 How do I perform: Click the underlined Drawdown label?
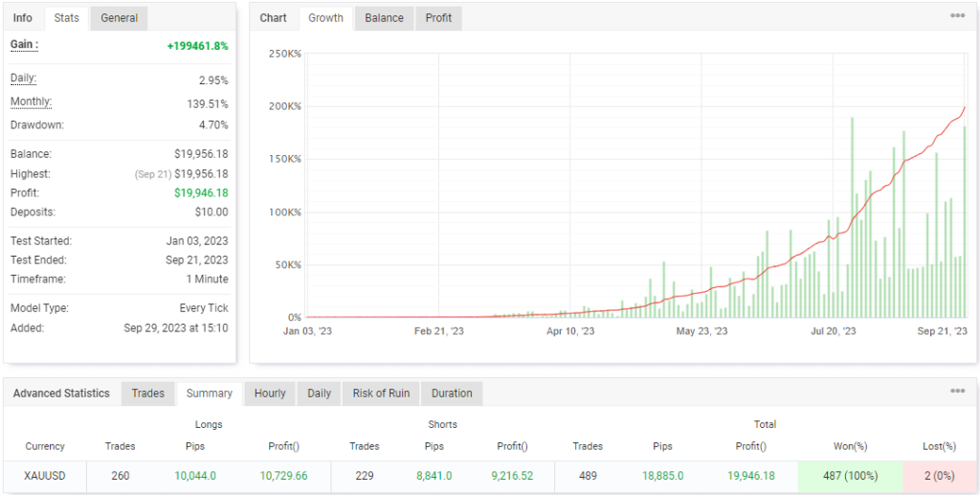tap(36, 125)
